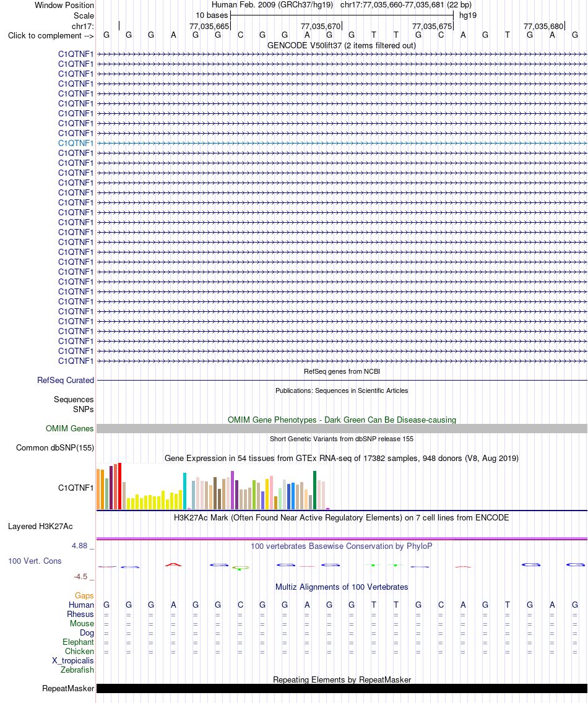Click the cyan bar in GTEx expression chart

(x=184, y=491)
